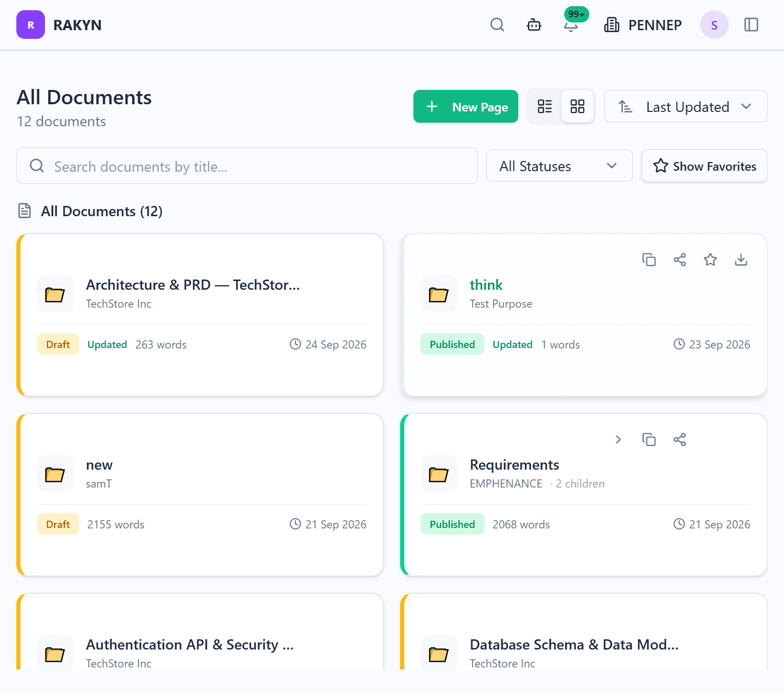Click Draft badge on Architecture & PRD card
This screenshot has height=694, width=784.
pos(58,344)
